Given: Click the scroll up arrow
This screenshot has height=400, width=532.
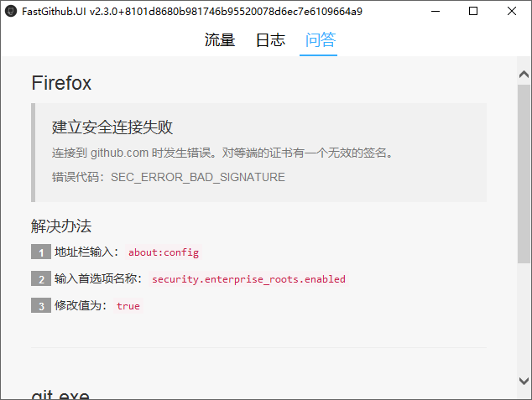Looking at the screenshot, I should 524,75.
